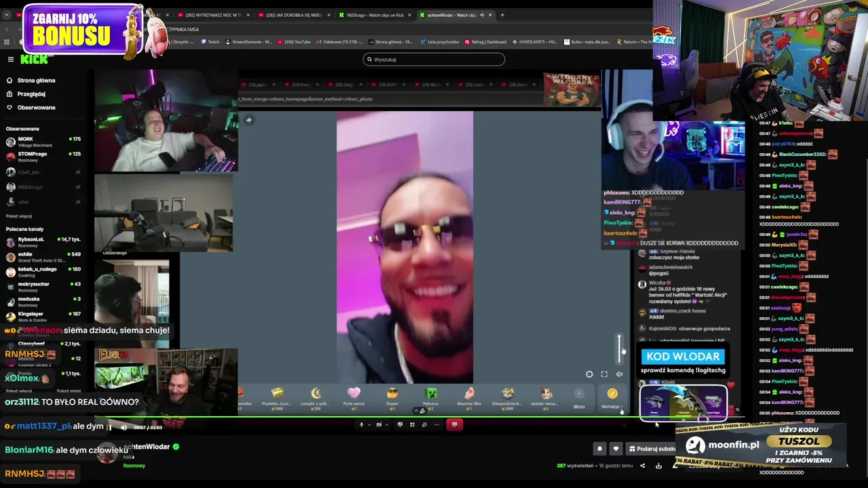Open the Rozmowy category link
This screenshot has width=868, height=488.
click(134, 466)
